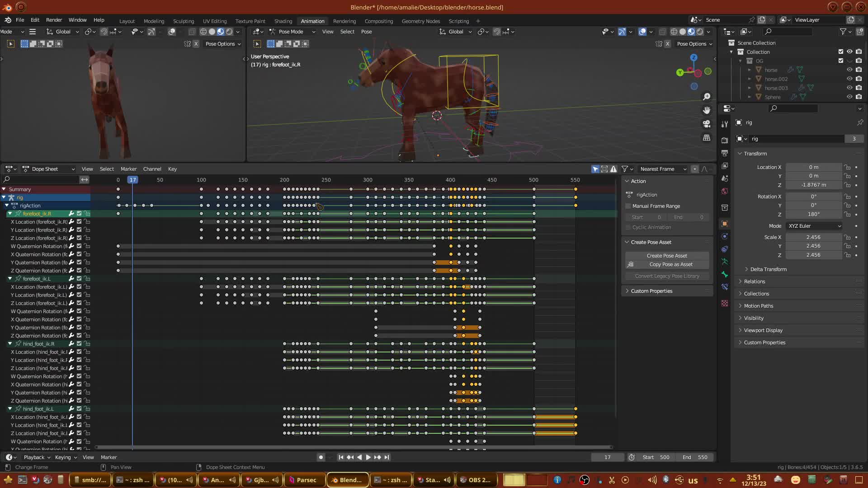
Task: Jump to the animation end frame
Action: pos(387,457)
